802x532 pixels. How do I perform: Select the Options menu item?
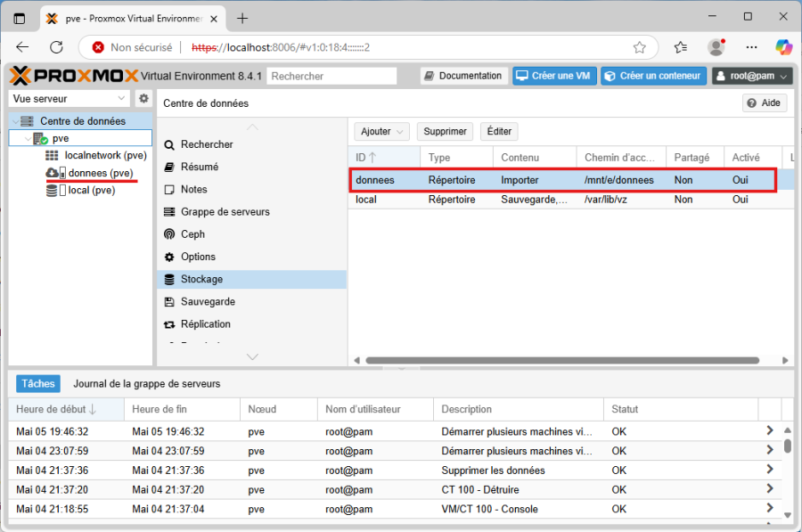pyautogui.click(x=251, y=257)
